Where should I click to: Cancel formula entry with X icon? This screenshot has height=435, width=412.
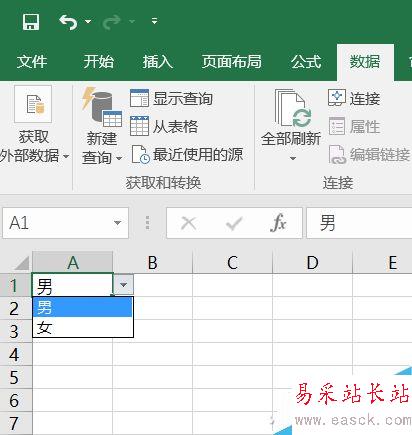(188, 223)
